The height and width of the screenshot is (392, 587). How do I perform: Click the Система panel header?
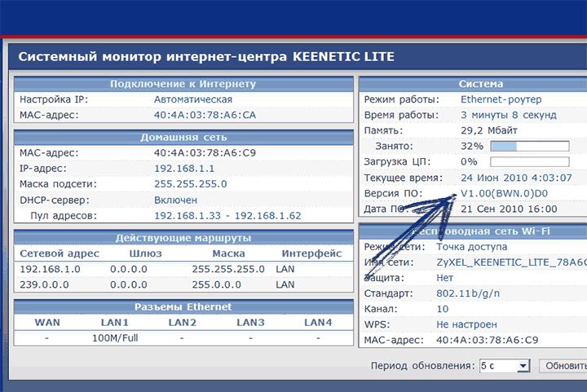tap(473, 84)
